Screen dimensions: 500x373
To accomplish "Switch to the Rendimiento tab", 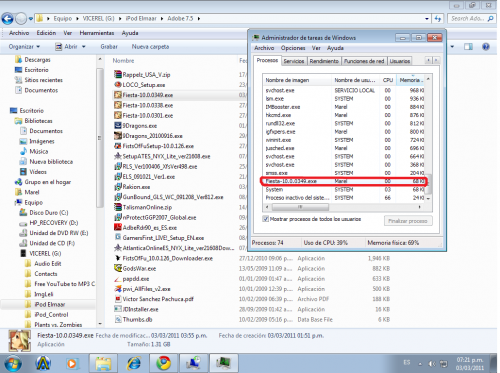I will point(324,61).
